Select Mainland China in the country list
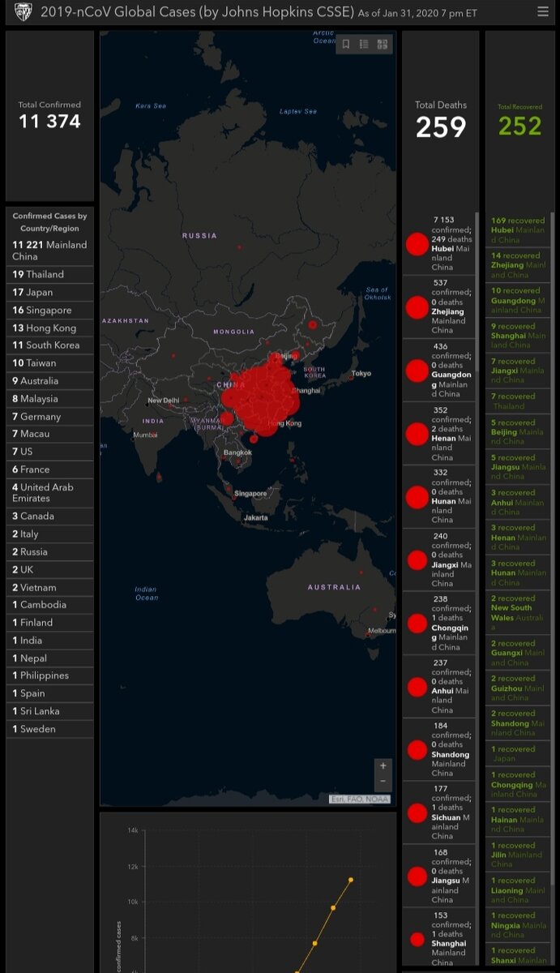Viewport: 560px width, 973px height. pyautogui.click(x=49, y=251)
